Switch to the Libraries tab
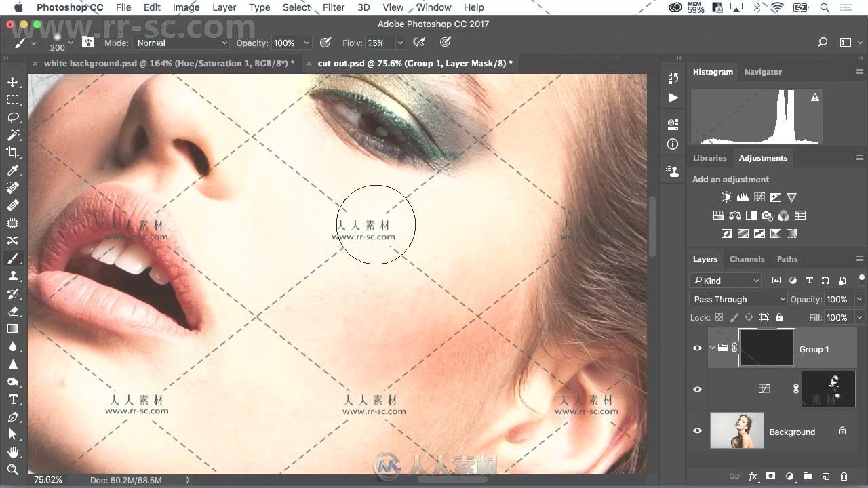The height and width of the screenshot is (488, 868). pyautogui.click(x=709, y=158)
